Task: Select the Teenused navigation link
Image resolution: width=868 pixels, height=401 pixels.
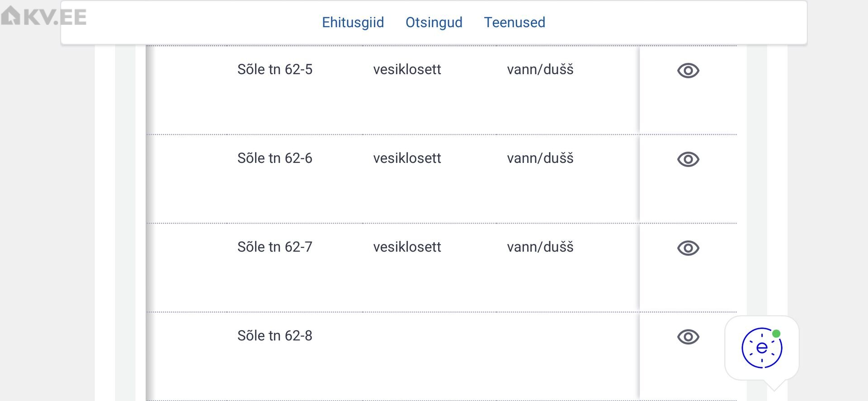Action: pos(514,22)
